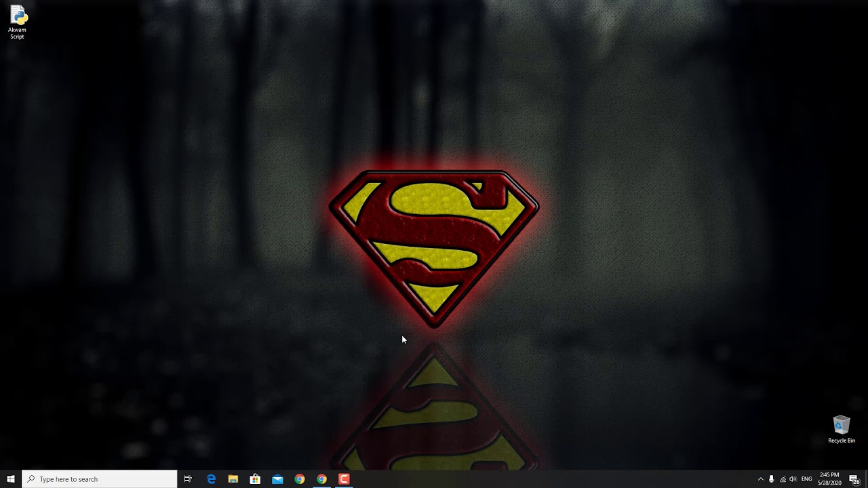Click the Show desktop sliver at taskbar end
Viewport: 868px width, 488px height.
[867, 479]
